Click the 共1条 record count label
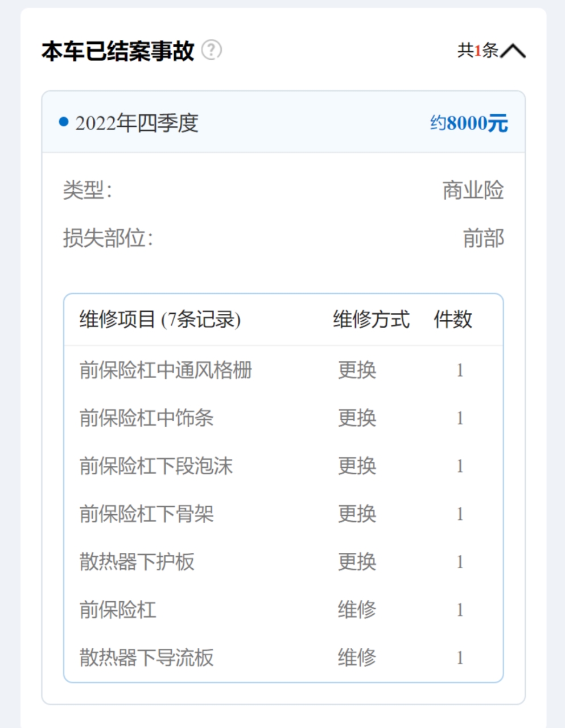 point(478,51)
